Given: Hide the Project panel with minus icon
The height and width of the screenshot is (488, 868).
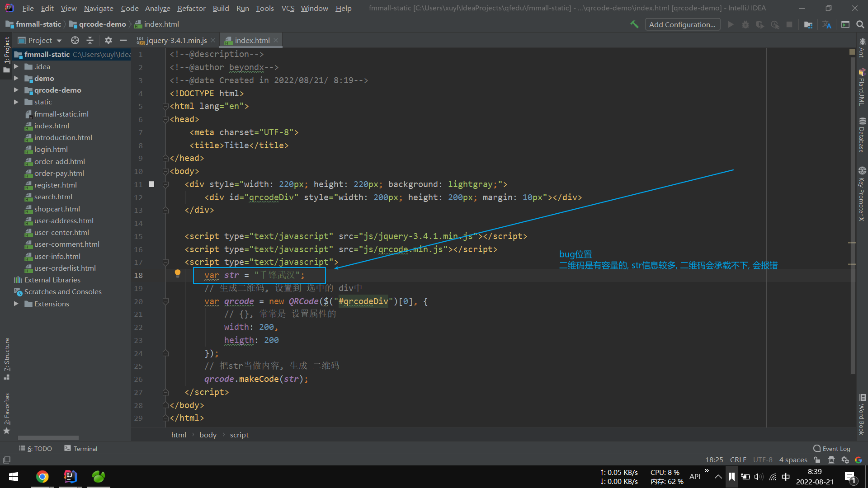Looking at the screenshot, I should click(123, 40).
